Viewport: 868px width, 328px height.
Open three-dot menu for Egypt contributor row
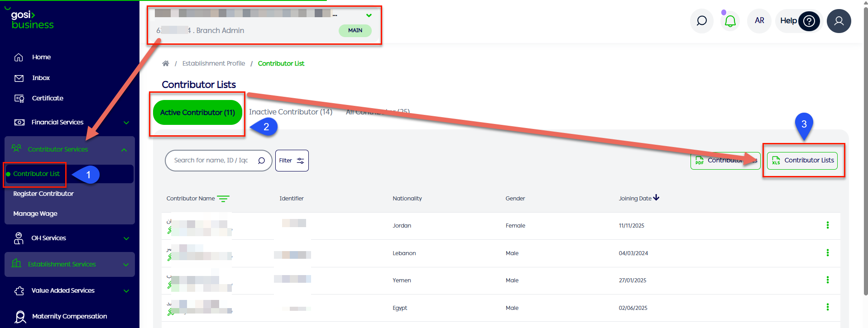827,307
